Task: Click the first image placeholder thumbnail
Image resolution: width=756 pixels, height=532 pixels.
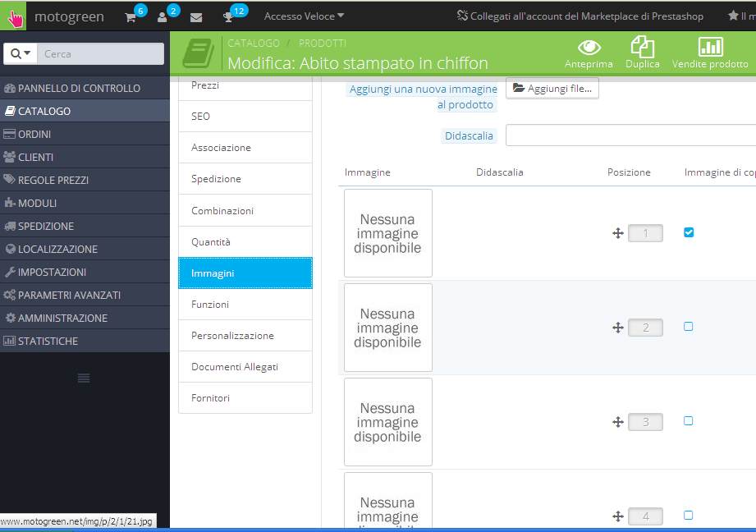Action: [388, 233]
